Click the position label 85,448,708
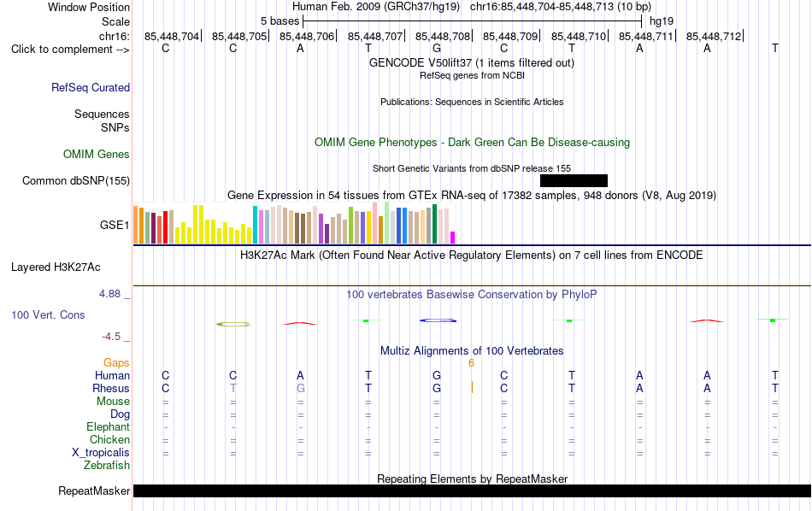Screen dimensions: 812x511 442,36
